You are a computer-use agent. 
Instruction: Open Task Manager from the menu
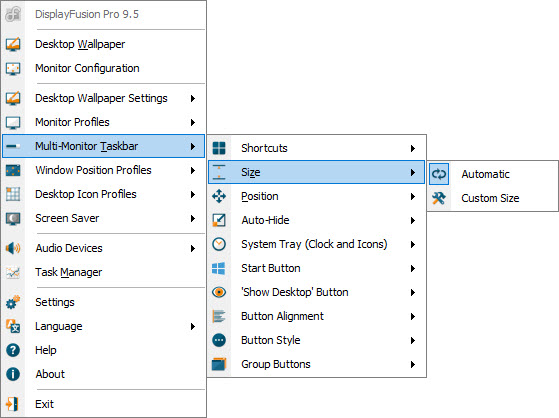click(104, 272)
